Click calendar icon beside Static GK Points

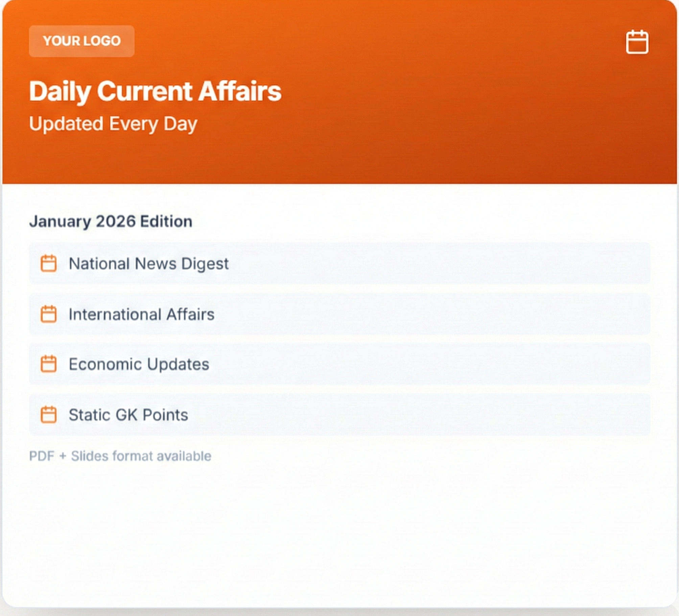(49, 414)
